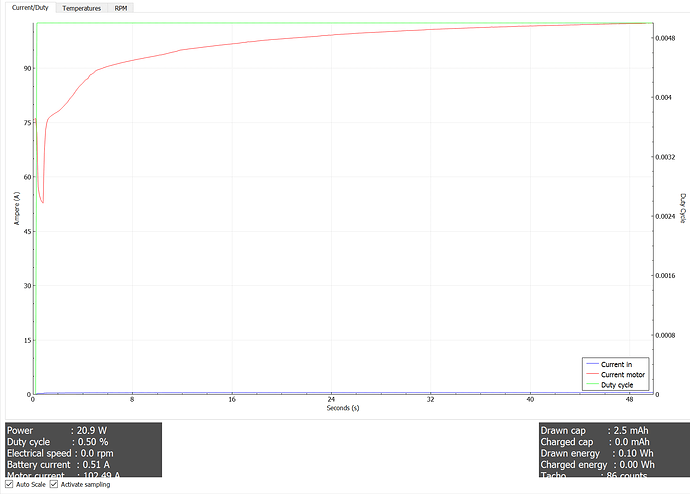Disable the Activate sampling checkbox
The width and height of the screenshot is (690, 494).
[54, 484]
